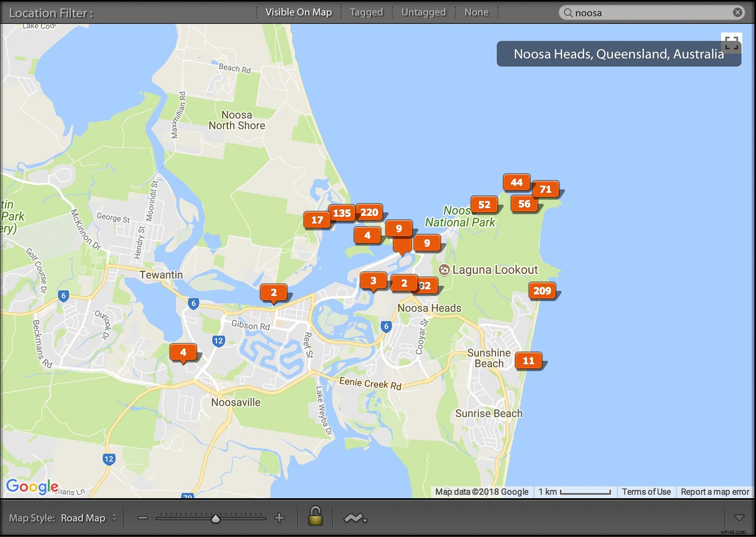The width and height of the screenshot is (756, 537).
Task: Select the None location filter
Action: pos(476,12)
